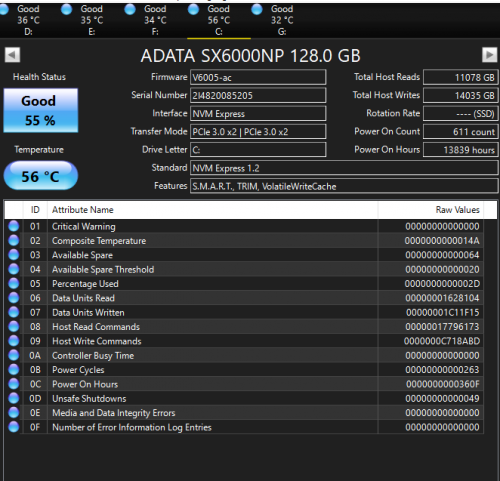Click the Features field with S.M.A.R.T., TRIM
This screenshot has height=481, width=500.
pyautogui.click(x=344, y=186)
